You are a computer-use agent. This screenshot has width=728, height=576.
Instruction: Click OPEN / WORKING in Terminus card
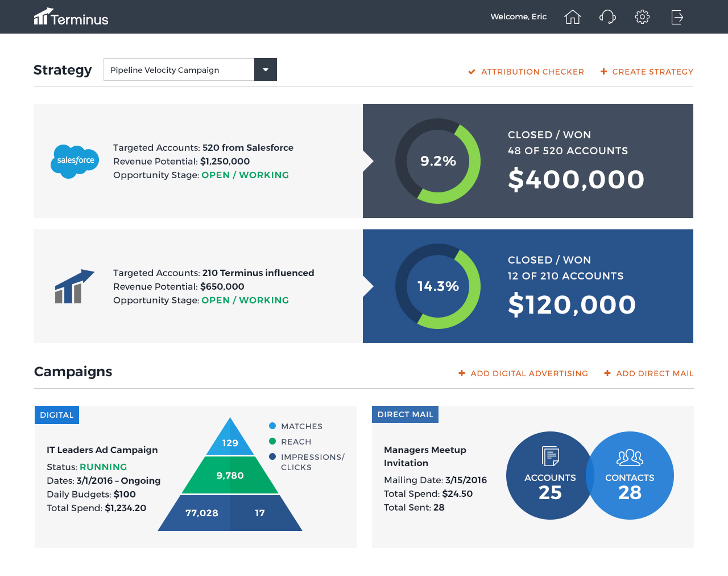[x=245, y=300]
